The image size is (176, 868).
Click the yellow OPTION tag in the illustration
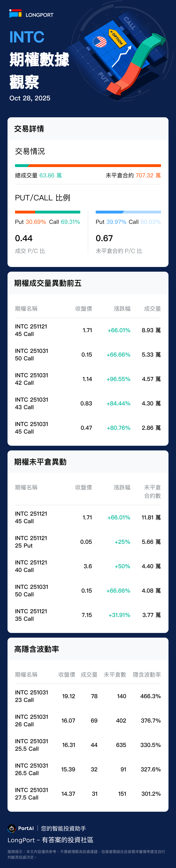click(117, 38)
